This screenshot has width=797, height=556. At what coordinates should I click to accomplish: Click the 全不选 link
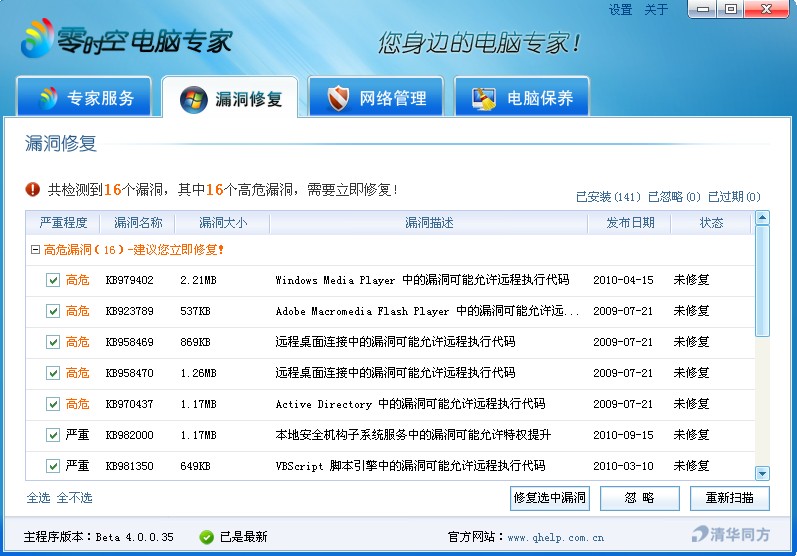pos(74,498)
